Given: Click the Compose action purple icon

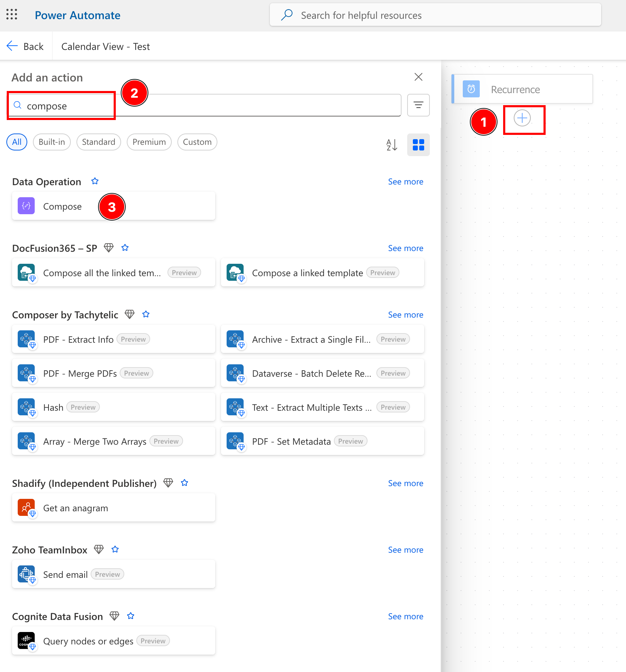Looking at the screenshot, I should coord(26,206).
